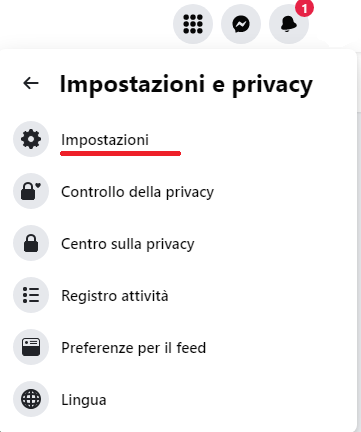
Task: Click the scrollbar strip at the panel's right edge
Action: pos(359,240)
